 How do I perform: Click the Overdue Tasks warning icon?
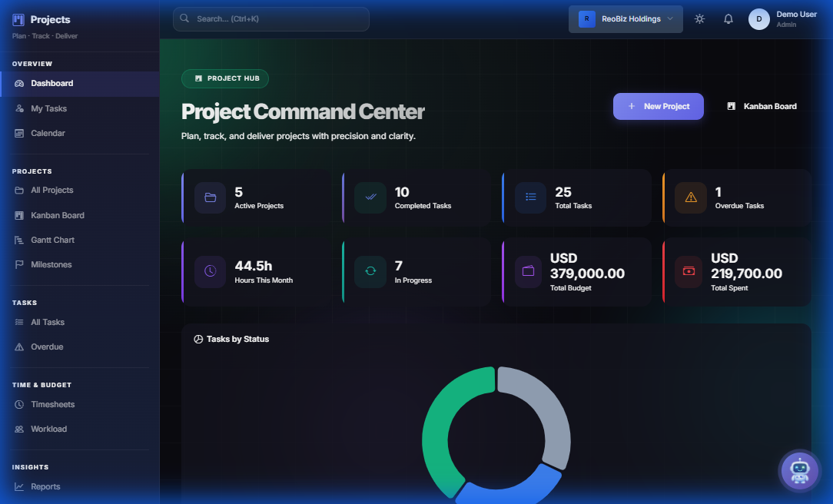click(690, 197)
